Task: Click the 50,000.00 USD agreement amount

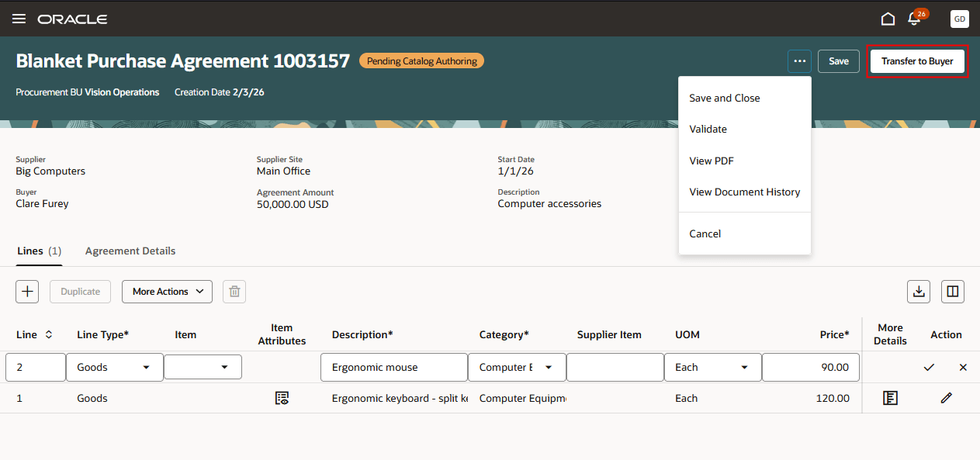Action: point(293,204)
